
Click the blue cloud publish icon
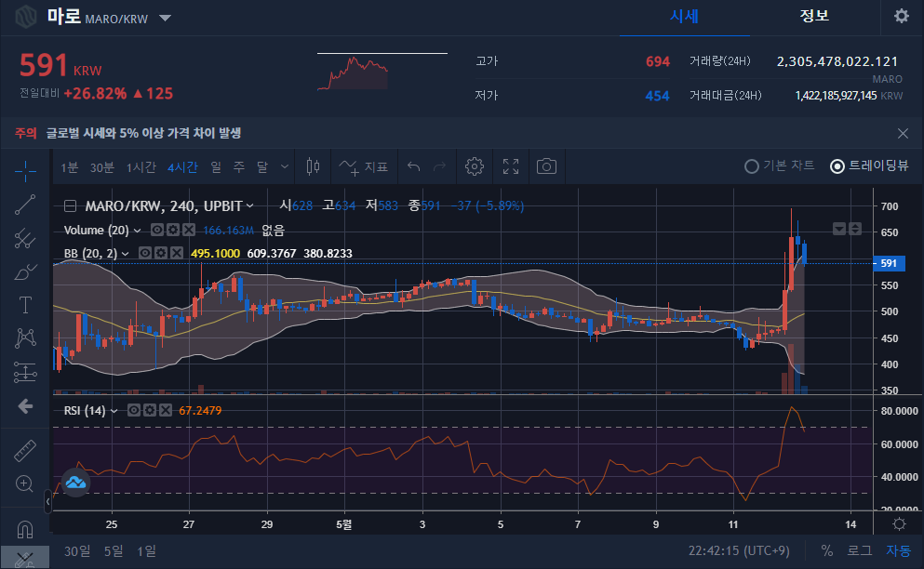[x=75, y=483]
